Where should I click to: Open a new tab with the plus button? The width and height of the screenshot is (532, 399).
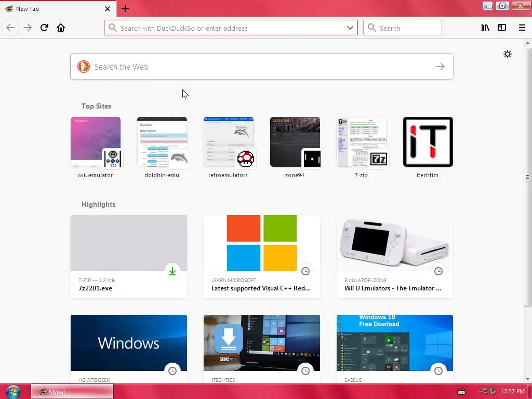pos(125,8)
